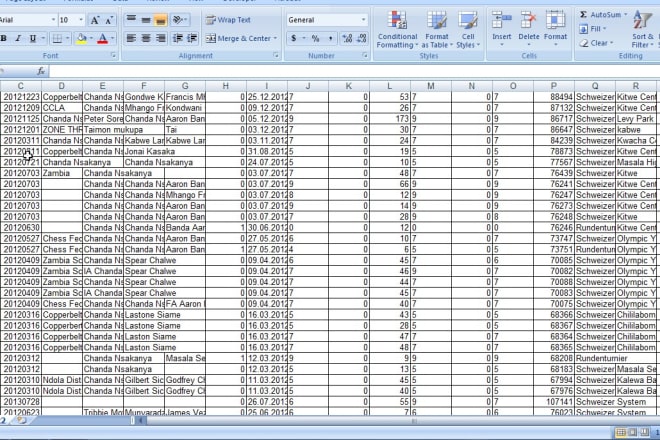Toggle Align Text Left
This screenshot has height=440, width=660.
pos(131,39)
